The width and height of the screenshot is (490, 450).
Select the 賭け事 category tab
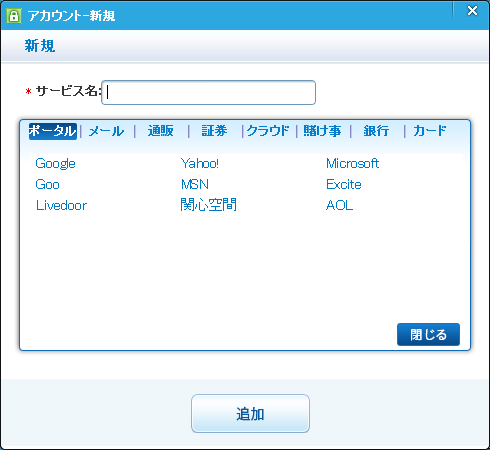point(322,131)
